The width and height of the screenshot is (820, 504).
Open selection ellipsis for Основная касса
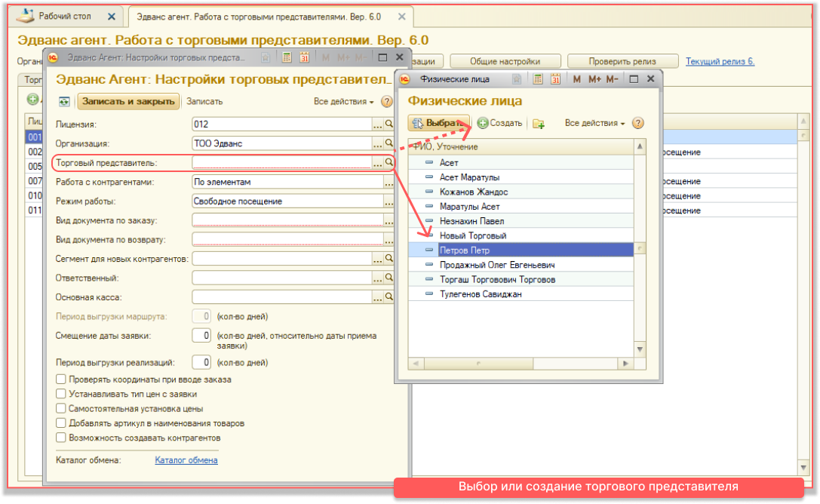click(x=378, y=297)
